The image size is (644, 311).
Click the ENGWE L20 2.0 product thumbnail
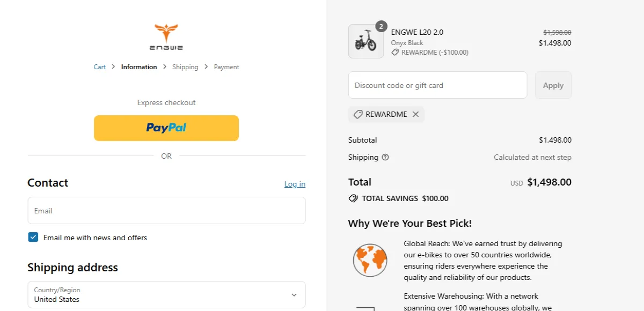point(365,41)
